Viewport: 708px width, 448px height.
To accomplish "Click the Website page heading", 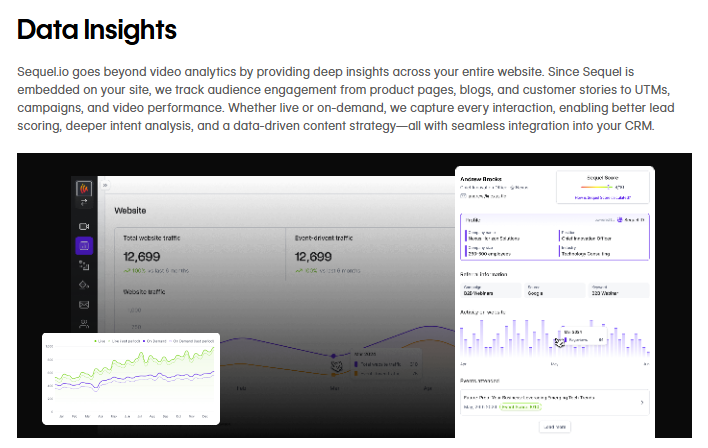I will pos(132,211).
